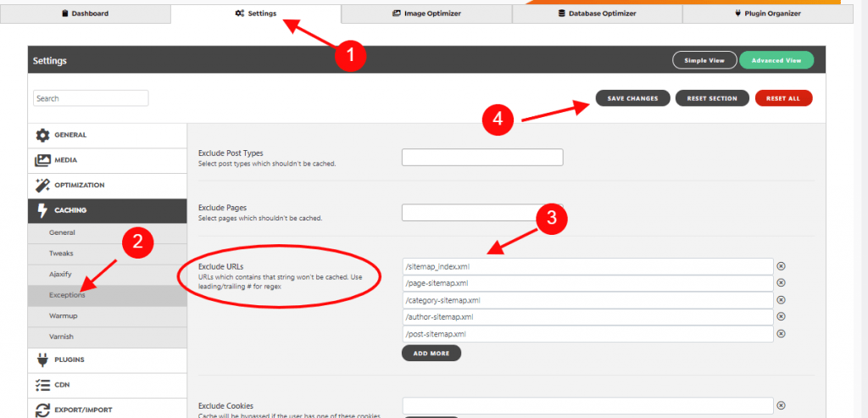Switch to Advanced View
Viewport: 868px width, 418px height.
pyautogui.click(x=776, y=60)
